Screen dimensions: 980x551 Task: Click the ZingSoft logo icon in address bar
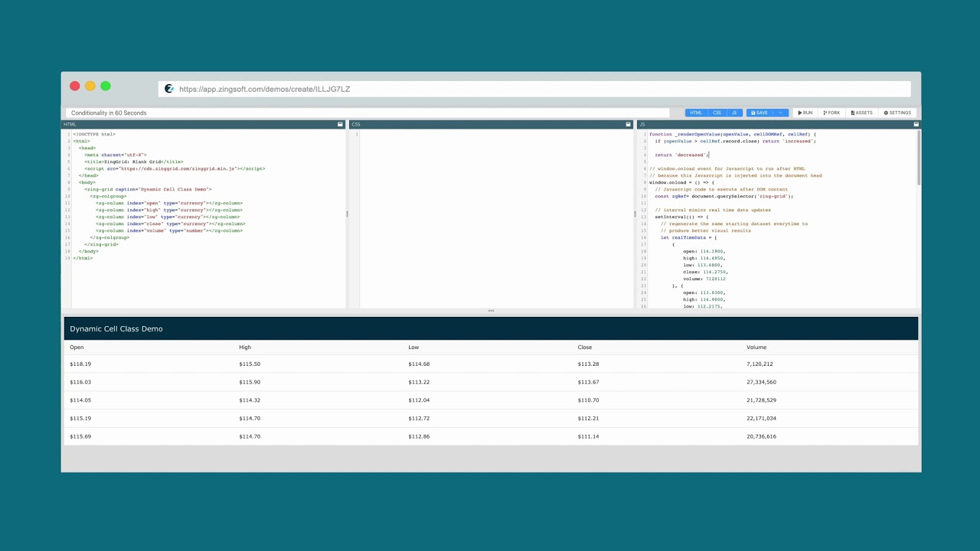169,89
